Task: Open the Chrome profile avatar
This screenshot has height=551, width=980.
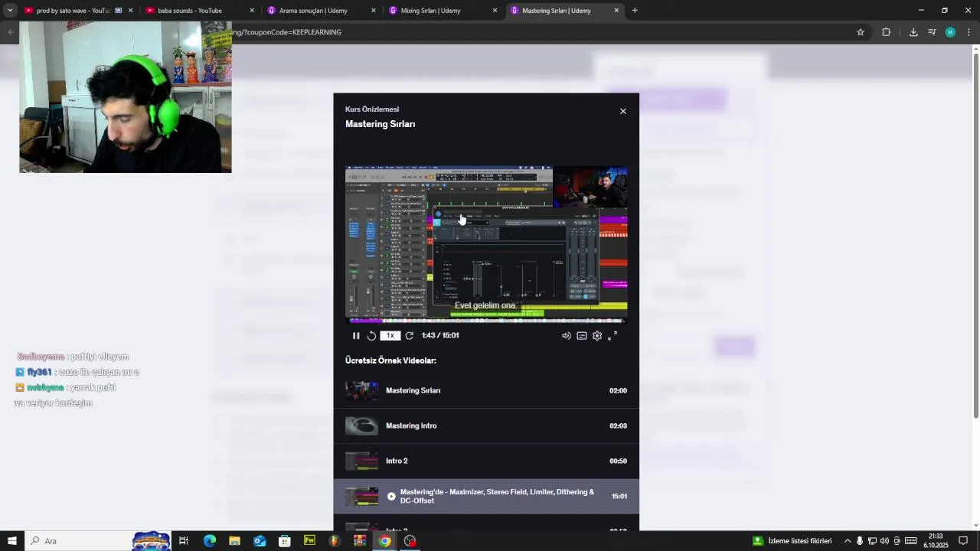Action: pyautogui.click(x=950, y=32)
